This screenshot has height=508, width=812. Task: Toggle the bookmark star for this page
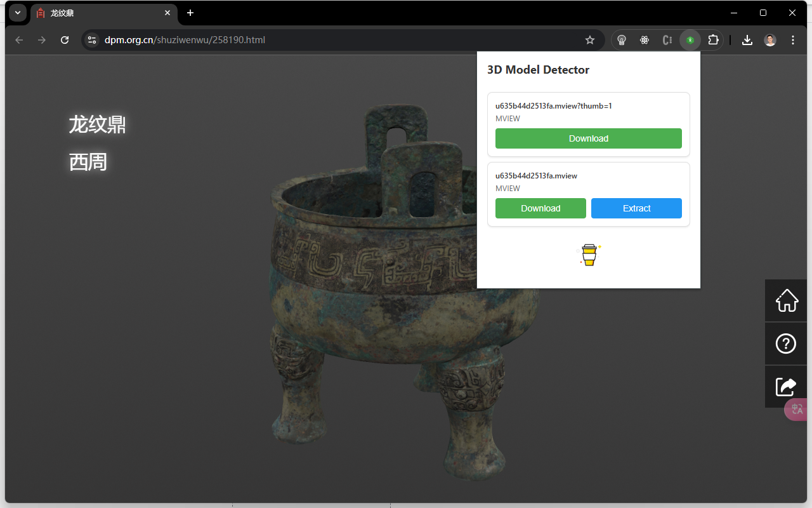[590, 39]
